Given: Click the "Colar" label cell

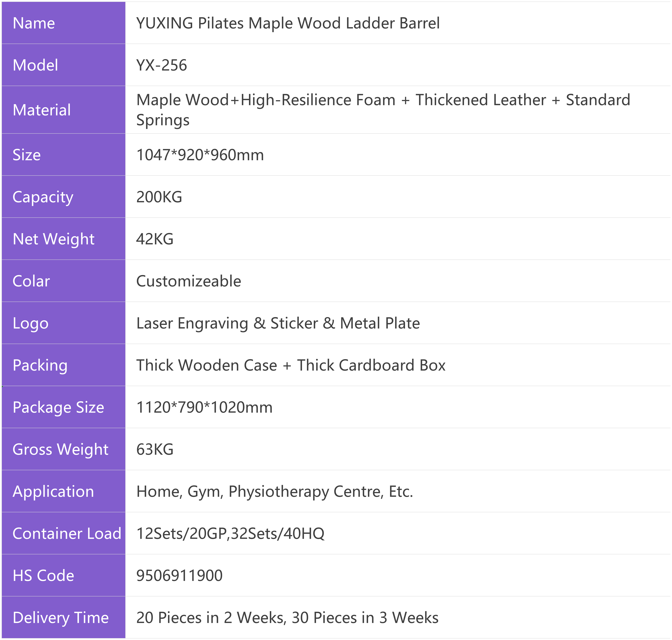Looking at the screenshot, I should (x=64, y=281).
